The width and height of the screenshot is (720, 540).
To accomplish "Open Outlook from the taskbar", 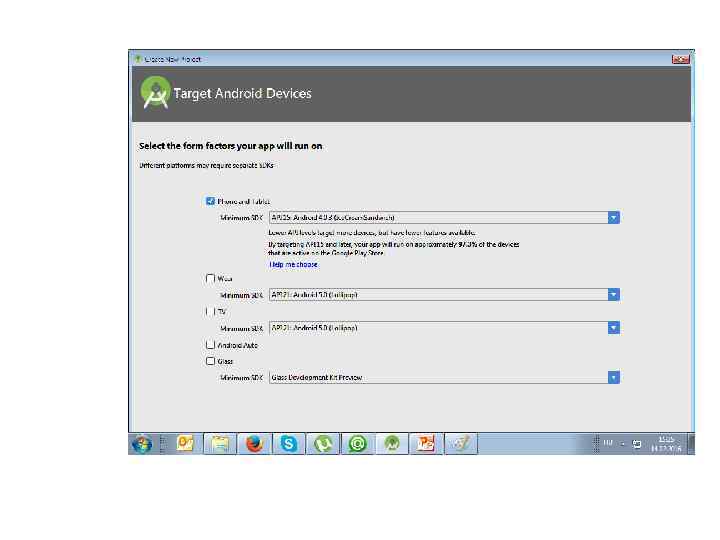I will tap(185, 444).
